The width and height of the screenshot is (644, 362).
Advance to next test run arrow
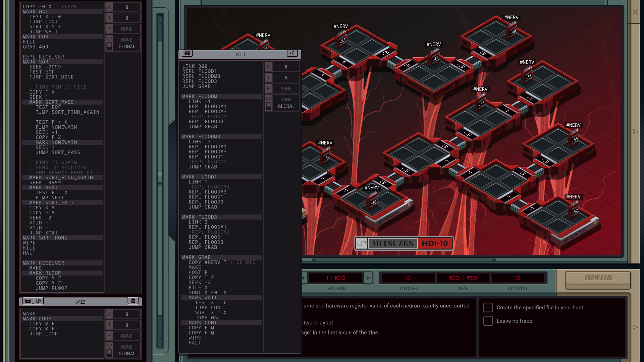368,278
